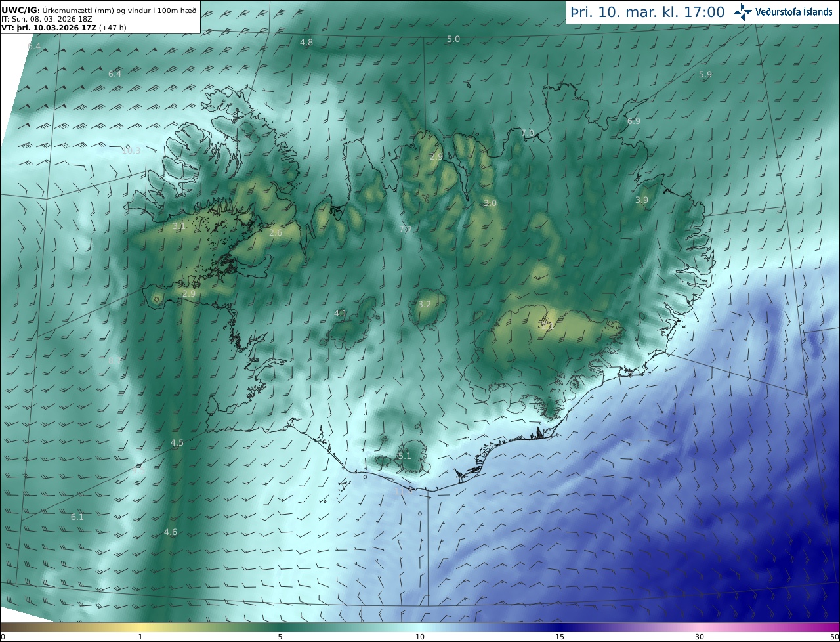Click the 4.6 value on the map
Screen dimensions: 840x642
pyautogui.click(x=171, y=532)
